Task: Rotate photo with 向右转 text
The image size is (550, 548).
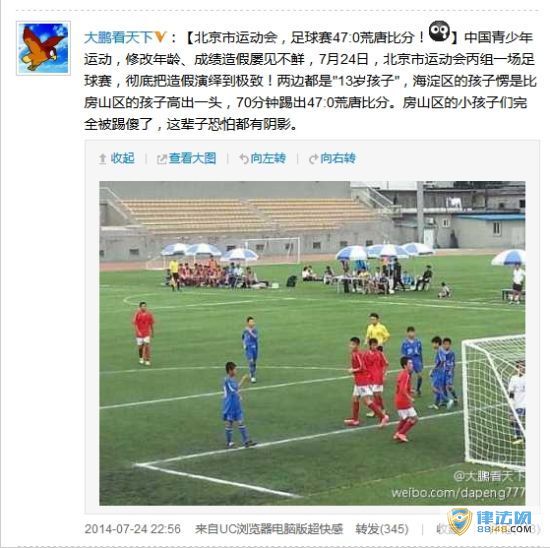Action: (338, 159)
